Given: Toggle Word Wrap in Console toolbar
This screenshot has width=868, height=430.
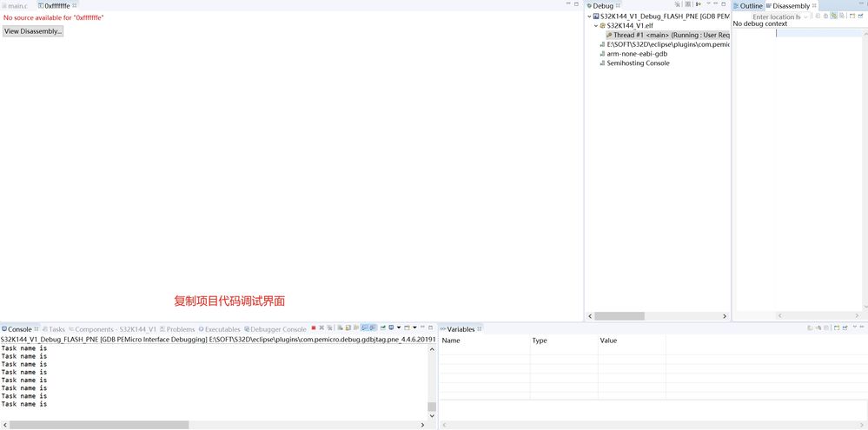Looking at the screenshot, I should (356, 327).
